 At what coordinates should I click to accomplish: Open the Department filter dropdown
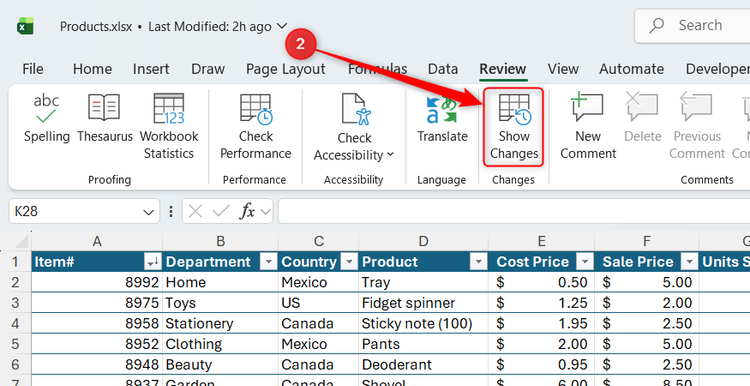coord(269,262)
